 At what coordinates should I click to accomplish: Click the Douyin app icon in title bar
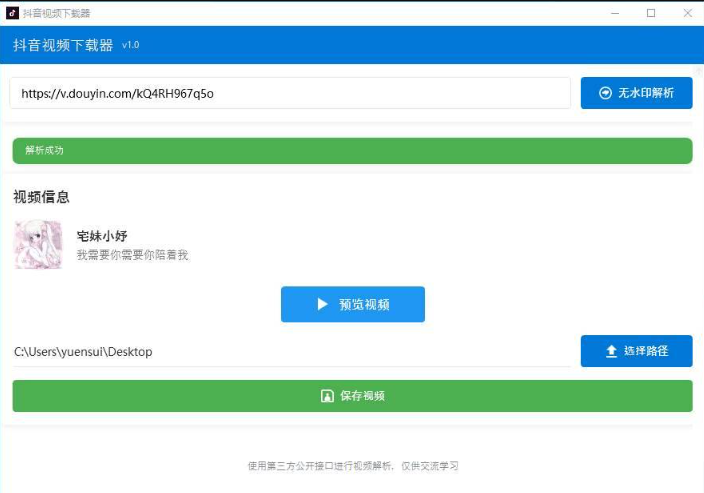[12, 13]
